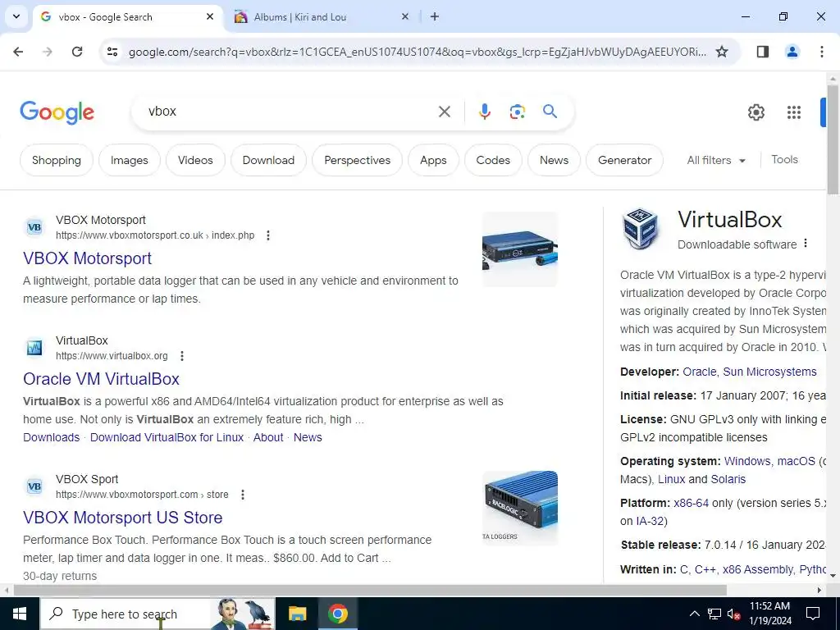
Task: Submit search with magnifier icon
Action: (x=550, y=112)
